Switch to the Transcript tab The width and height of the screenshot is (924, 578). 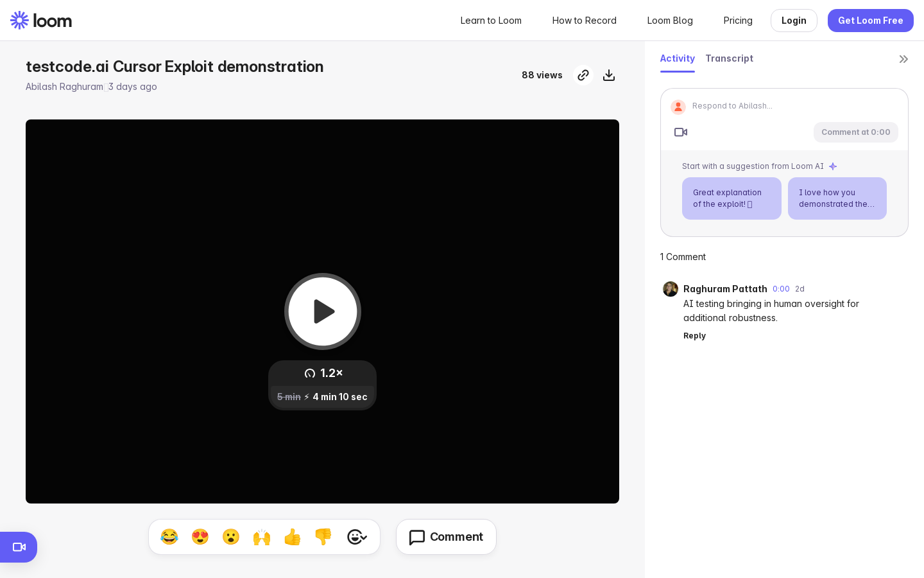(x=730, y=58)
